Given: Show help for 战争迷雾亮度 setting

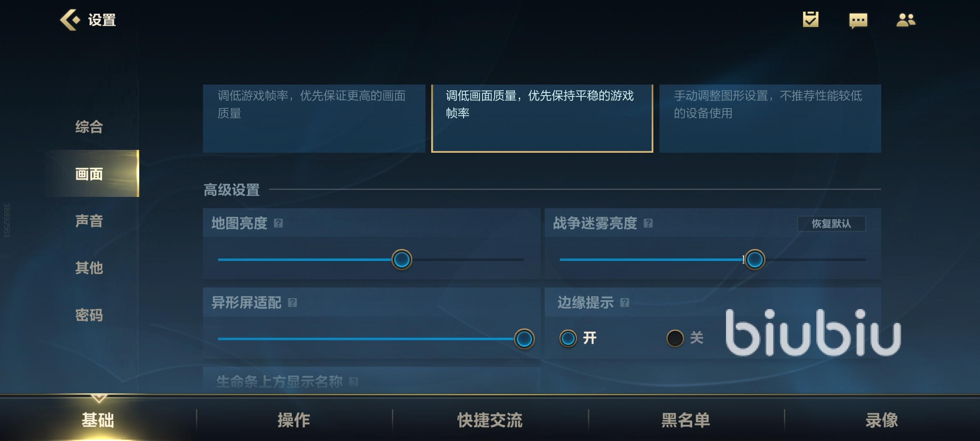Looking at the screenshot, I should coord(648,223).
